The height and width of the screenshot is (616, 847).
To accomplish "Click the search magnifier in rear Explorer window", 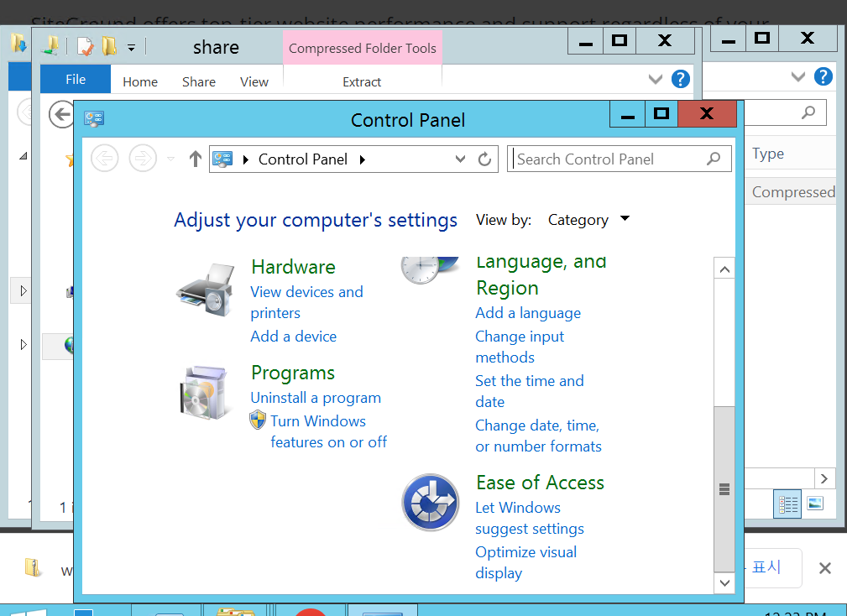I will (808, 112).
